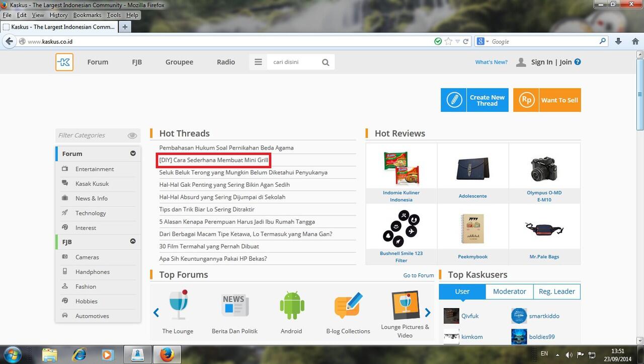Screen dimensions: 644x364
Task: Show previous Top Forums with left arrow
Action: 156,313
